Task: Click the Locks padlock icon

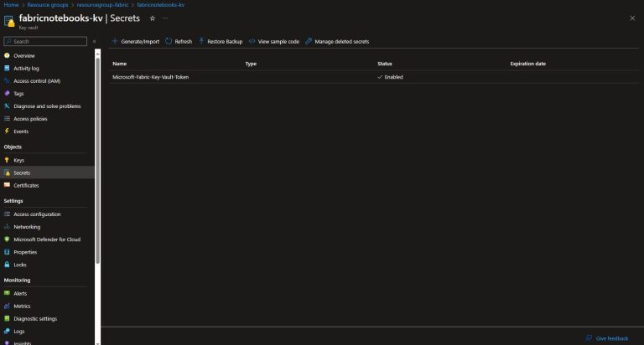Action: pyautogui.click(x=7, y=265)
